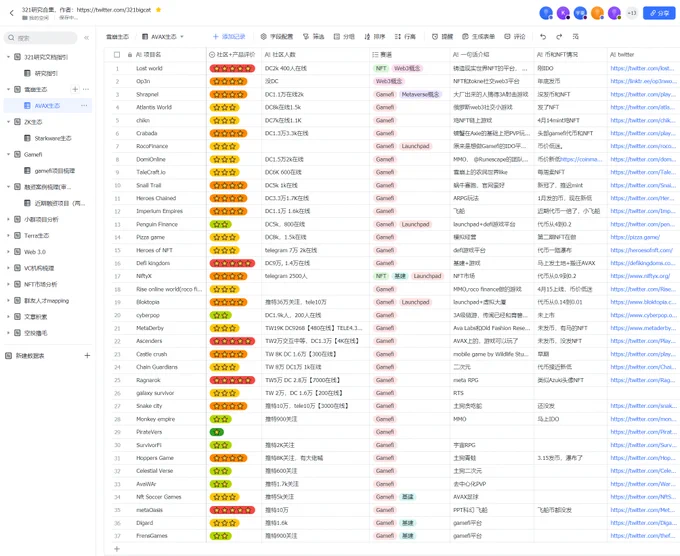Open the Defi kingdom website link
Image resolution: width=680 pixels, height=556 pixels.
pos(642,263)
